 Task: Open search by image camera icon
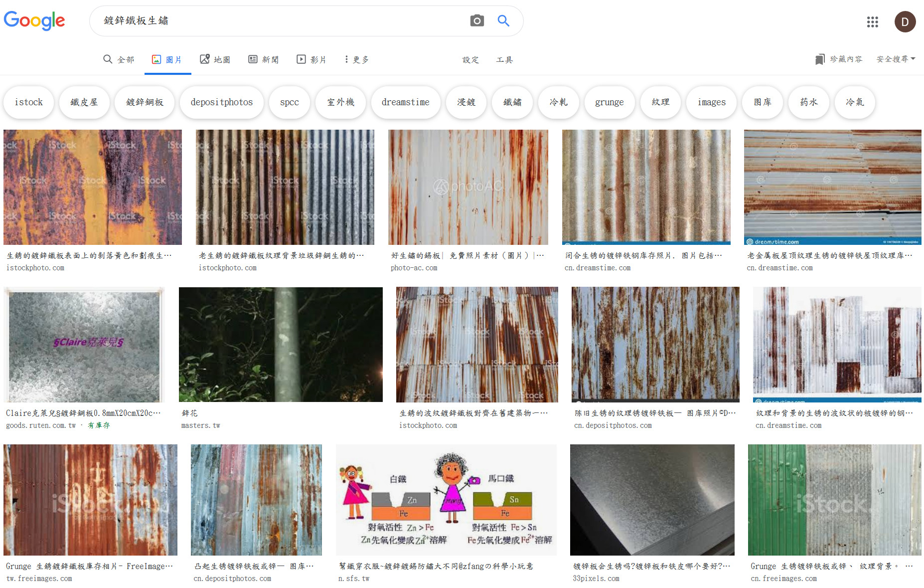point(477,20)
